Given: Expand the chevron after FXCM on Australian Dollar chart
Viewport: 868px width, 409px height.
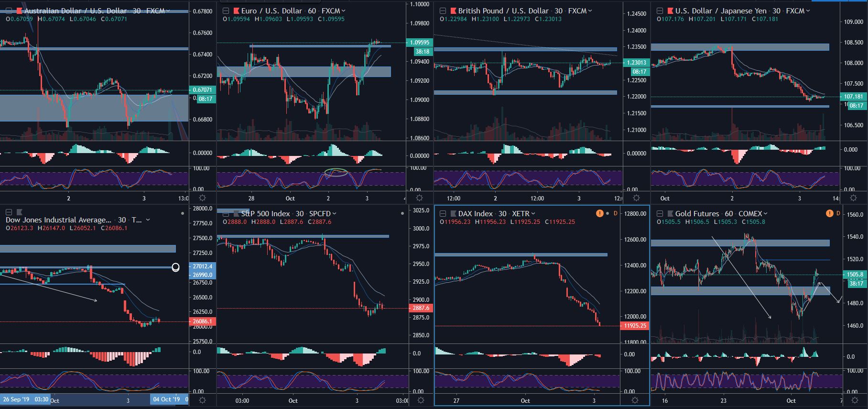Looking at the screenshot, I should (168, 11).
